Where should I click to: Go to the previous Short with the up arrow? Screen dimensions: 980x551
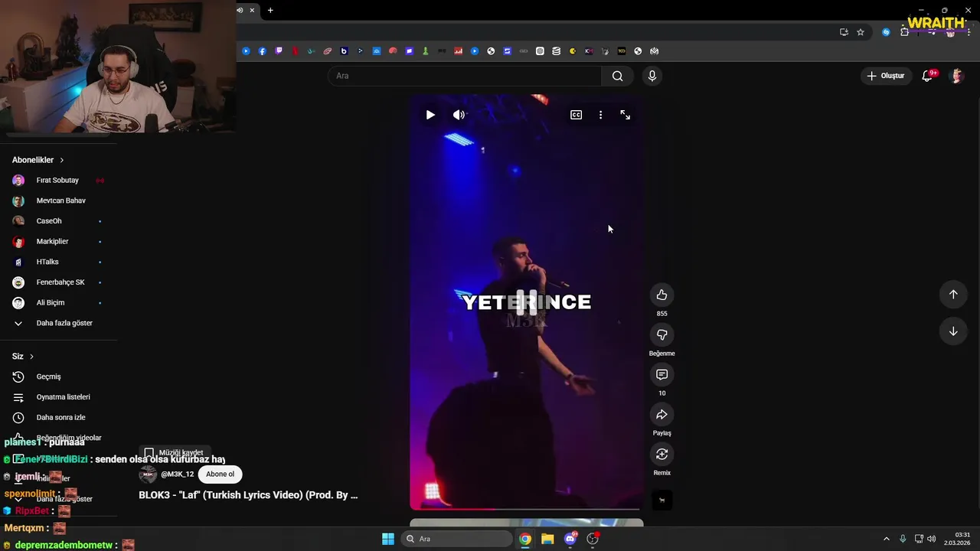[953, 295]
